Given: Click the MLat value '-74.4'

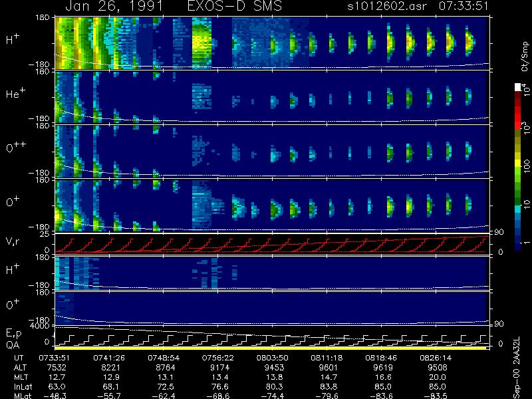Looking at the screenshot, I should [x=272, y=396].
